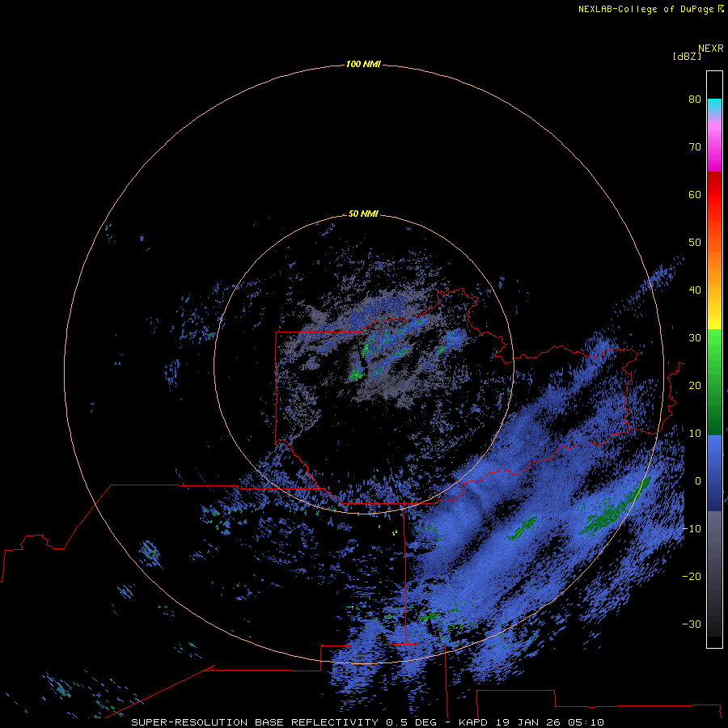Click the 60 value on the dBZ scale
This screenshot has width=728, height=728.
(695, 195)
